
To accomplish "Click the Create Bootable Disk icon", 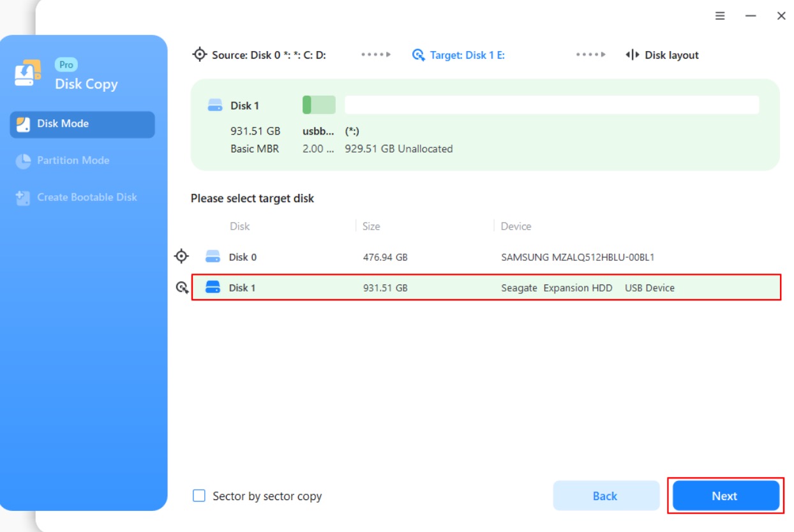I will [23, 198].
